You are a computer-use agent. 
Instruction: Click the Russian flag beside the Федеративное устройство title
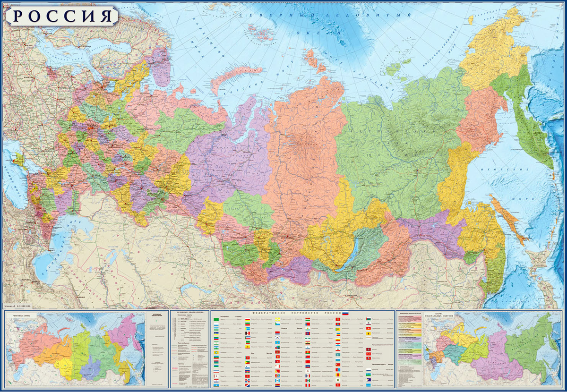coord(345,313)
